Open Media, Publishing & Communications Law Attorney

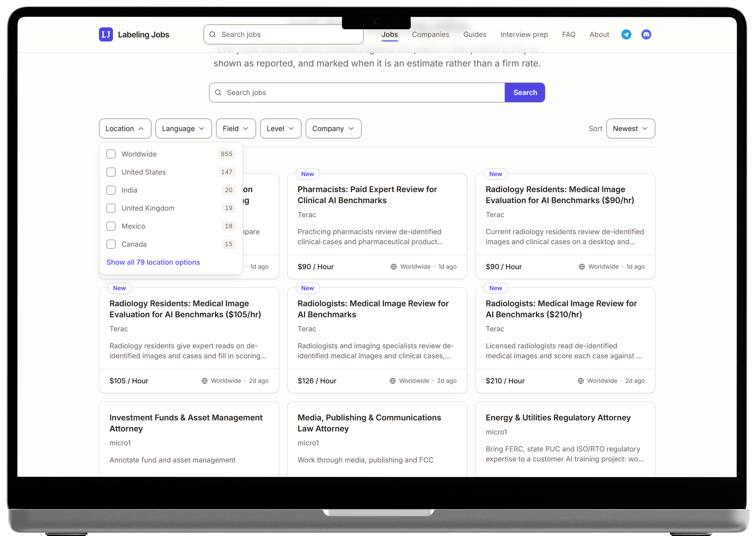[369, 423]
